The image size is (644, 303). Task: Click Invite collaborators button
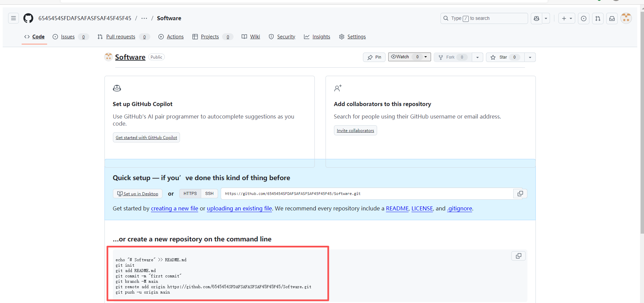(x=355, y=130)
